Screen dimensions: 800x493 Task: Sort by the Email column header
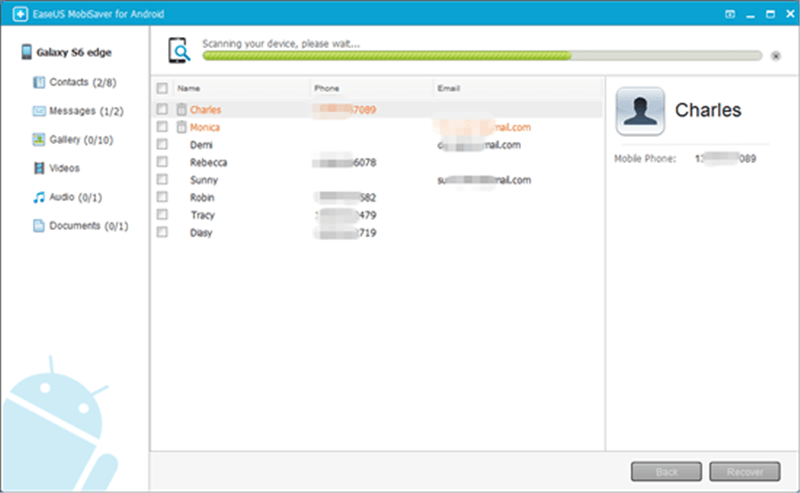448,88
